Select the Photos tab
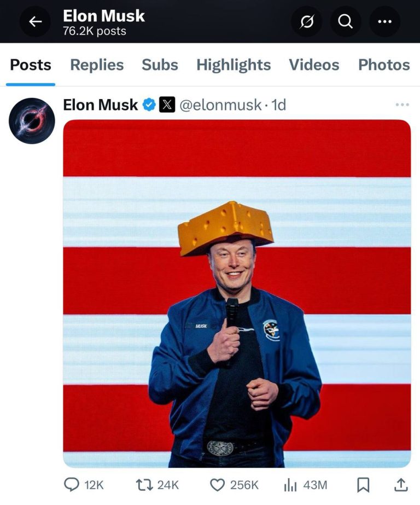Image resolution: width=420 pixels, height=505 pixels. pos(384,65)
